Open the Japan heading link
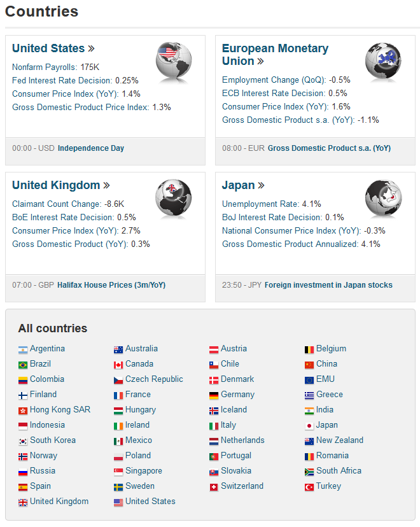Image resolution: width=420 pixels, height=527 pixels. [239, 185]
